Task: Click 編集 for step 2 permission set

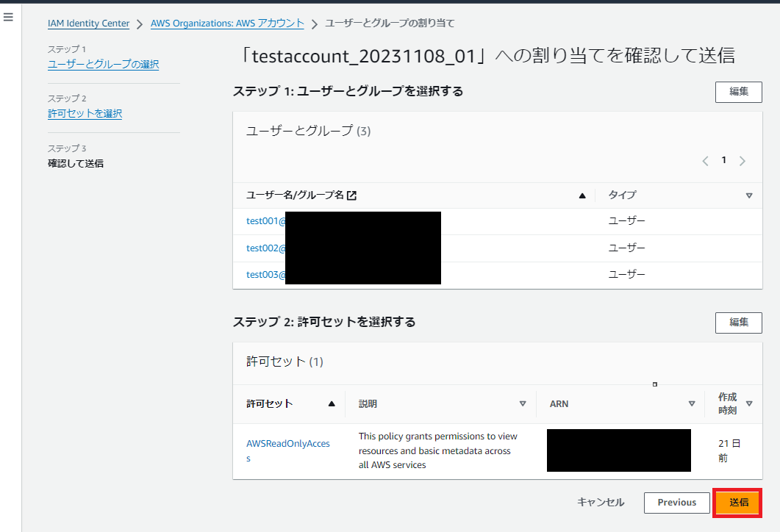Action: point(739,323)
